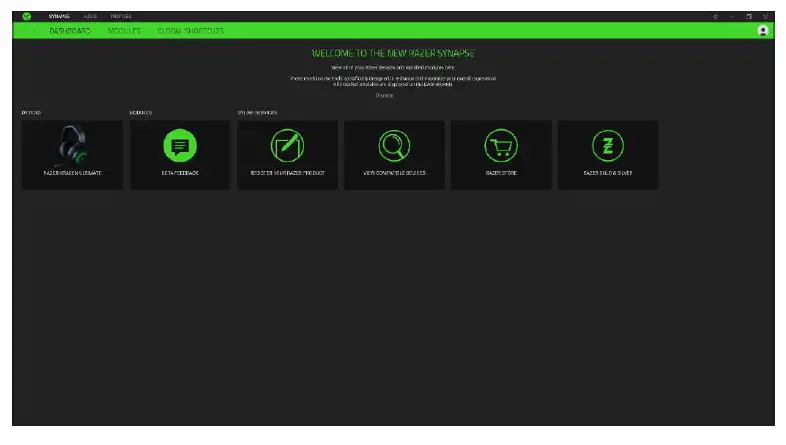This screenshot has height=445, width=786.
Task: Click the Razer logo in the title bar
Action: click(27, 17)
